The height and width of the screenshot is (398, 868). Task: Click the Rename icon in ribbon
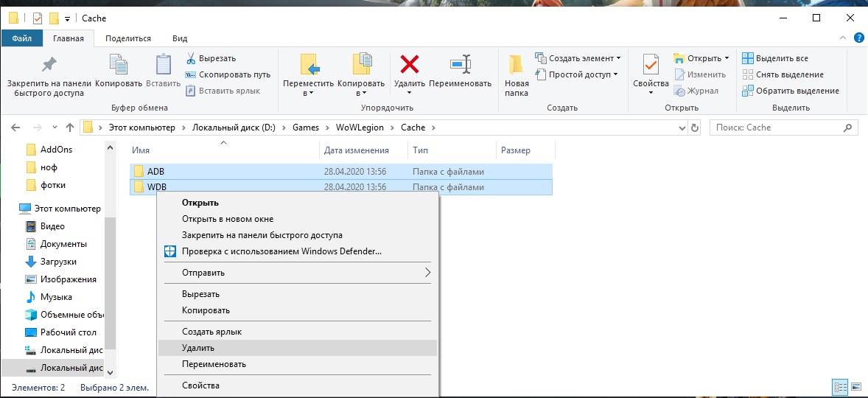tap(461, 65)
